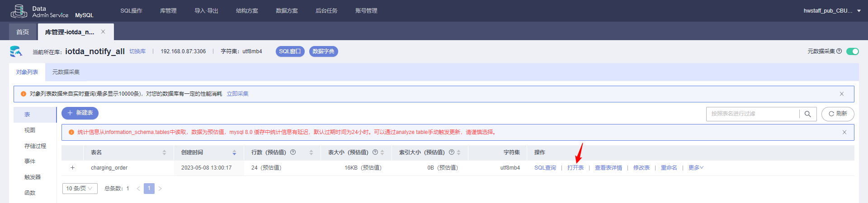Open the 账号管理 menu
The width and height of the screenshot is (868, 203).
[x=366, y=11]
